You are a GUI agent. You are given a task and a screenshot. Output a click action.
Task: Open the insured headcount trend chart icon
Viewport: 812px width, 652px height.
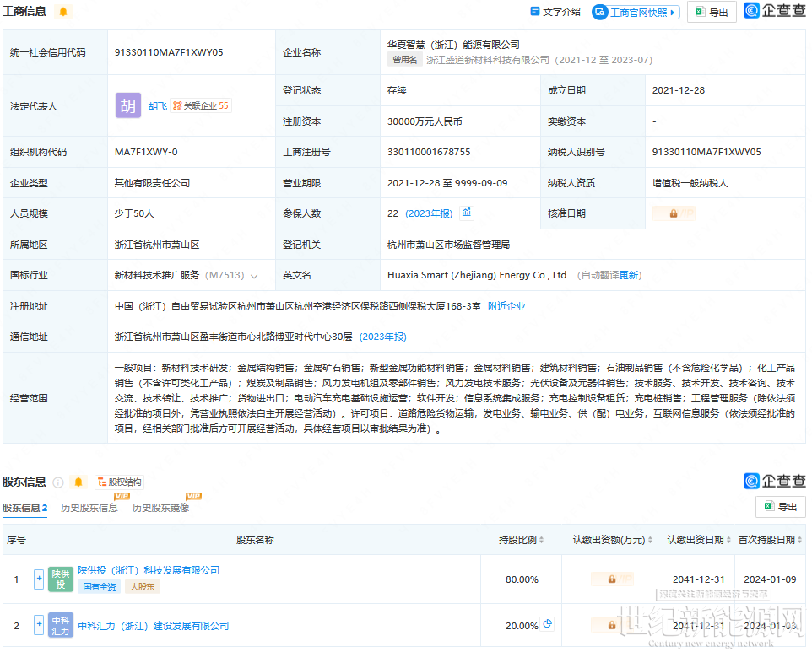tap(467, 213)
